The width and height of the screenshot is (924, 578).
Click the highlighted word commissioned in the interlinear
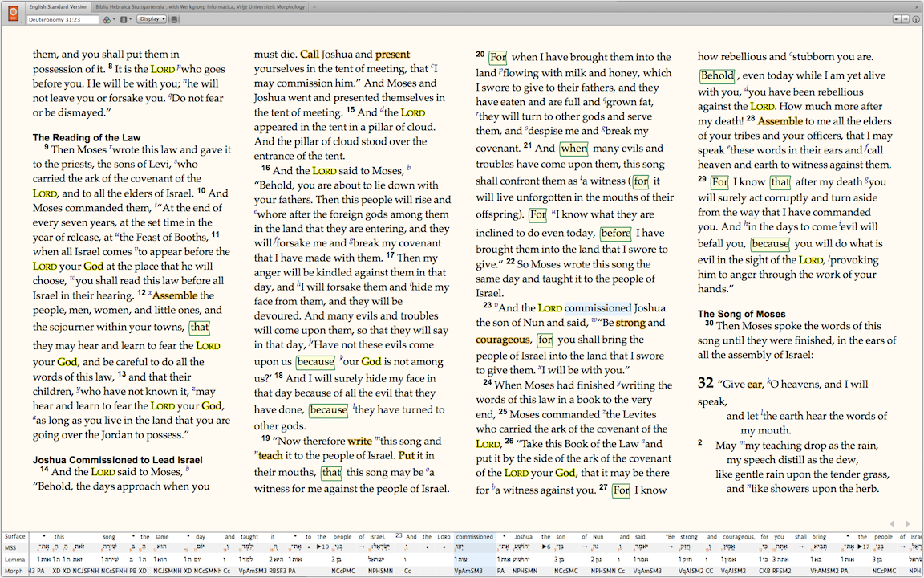coord(474,536)
